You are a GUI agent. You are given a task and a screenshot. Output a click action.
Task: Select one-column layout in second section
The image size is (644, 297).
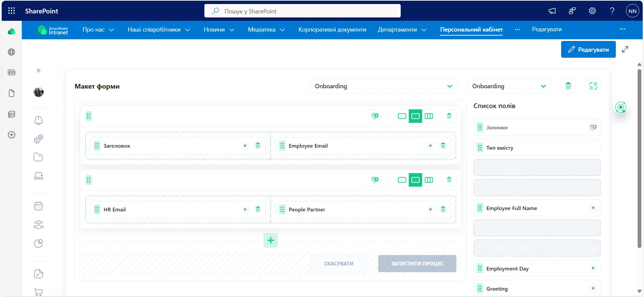point(402,180)
